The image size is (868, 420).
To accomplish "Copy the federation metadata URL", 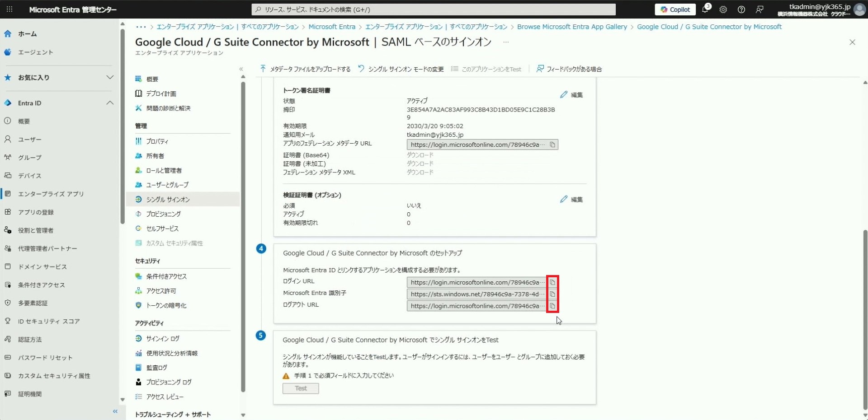I will (x=552, y=145).
